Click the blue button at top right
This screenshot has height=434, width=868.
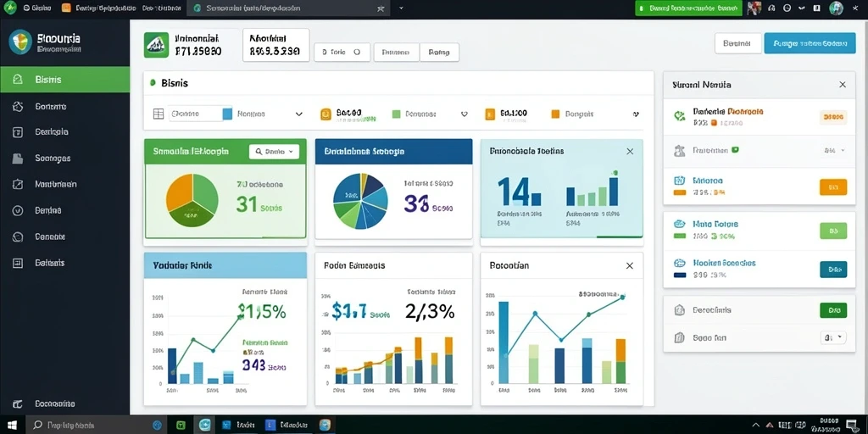click(x=810, y=42)
